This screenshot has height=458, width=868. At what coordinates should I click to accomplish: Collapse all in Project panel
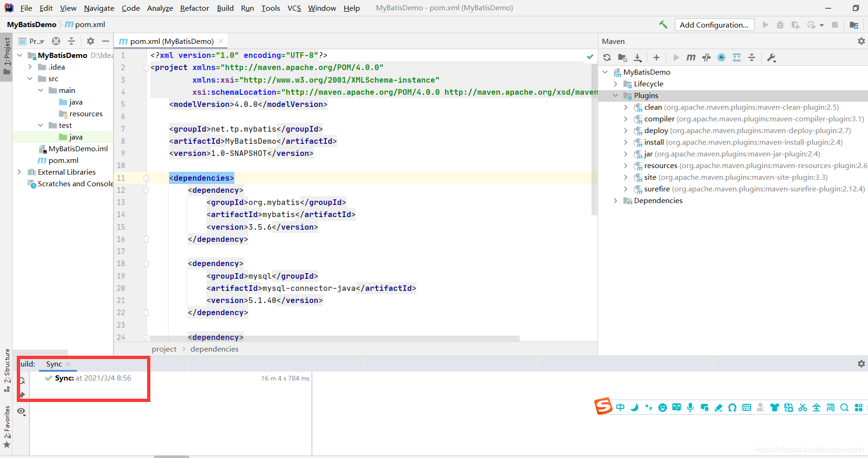pos(71,41)
